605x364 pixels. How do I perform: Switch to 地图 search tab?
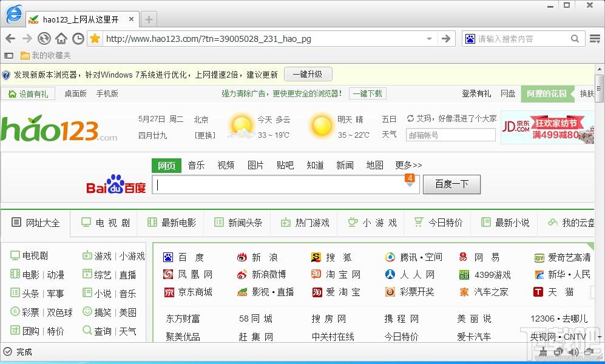tap(374, 166)
